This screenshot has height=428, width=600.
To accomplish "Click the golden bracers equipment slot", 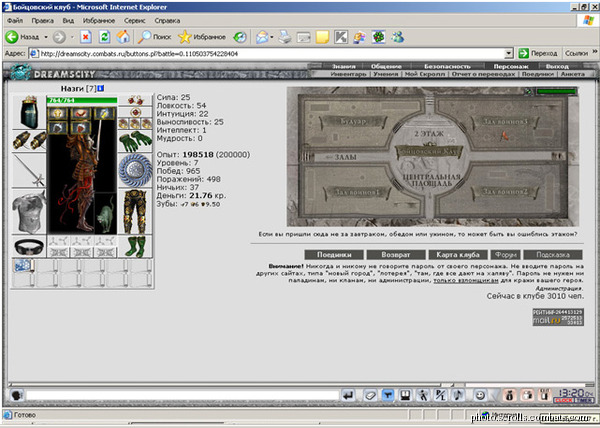I will [29, 141].
